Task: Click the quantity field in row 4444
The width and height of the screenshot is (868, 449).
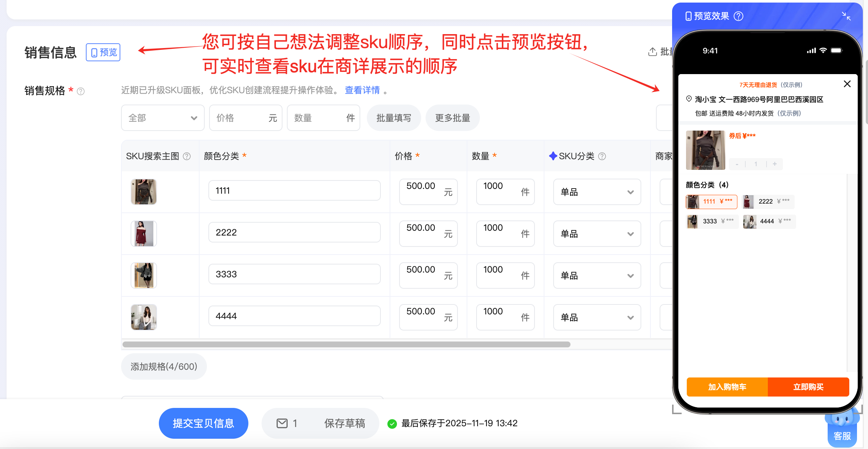Action: click(505, 317)
